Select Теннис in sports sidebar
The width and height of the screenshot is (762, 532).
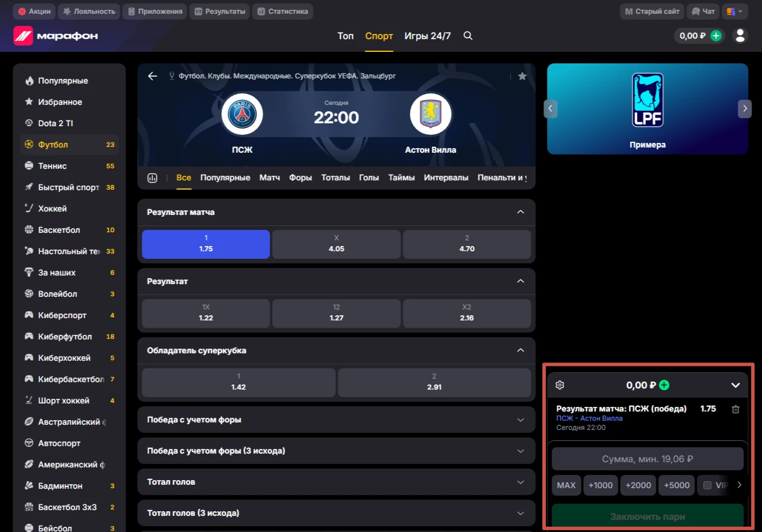click(69, 166)
